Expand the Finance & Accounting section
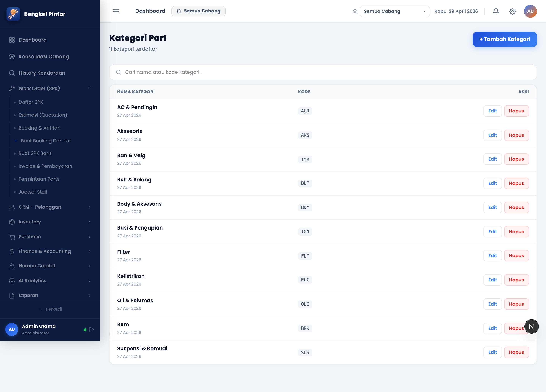Screen dimensions: 546x392 coord(50,251)
